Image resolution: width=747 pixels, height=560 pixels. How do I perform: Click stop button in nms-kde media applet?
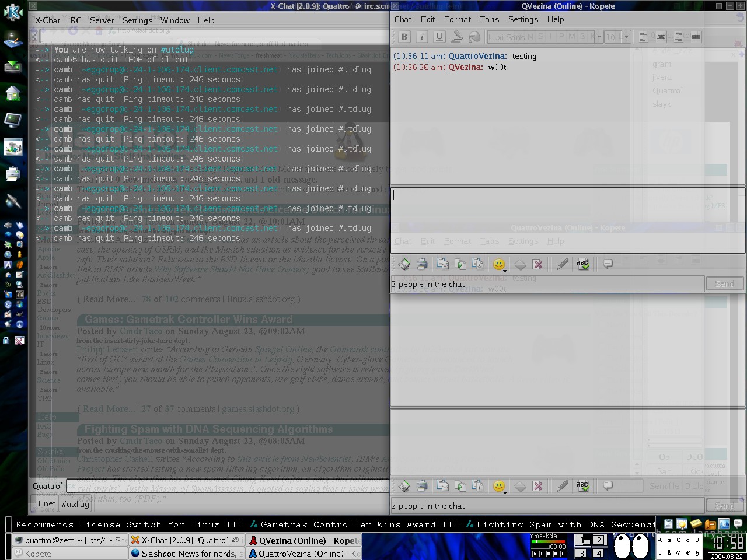[x=556, y=554]
